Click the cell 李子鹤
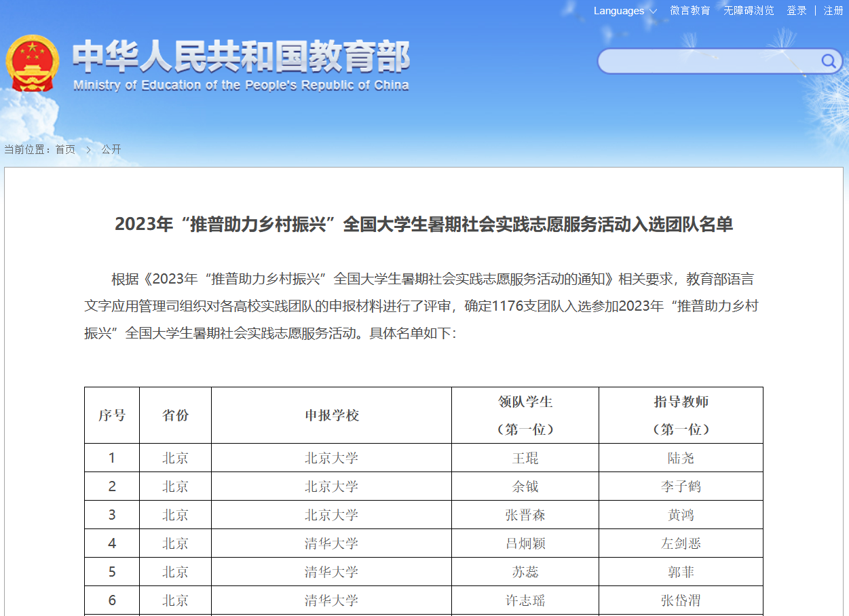Screen dimensions: 849x616 click(x=681, y=486)
